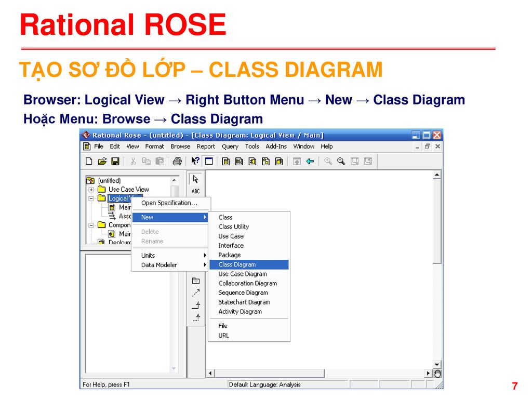Click the browser tree scroll-up arrow
The image size is (532, 399).
tap(174, 180)
